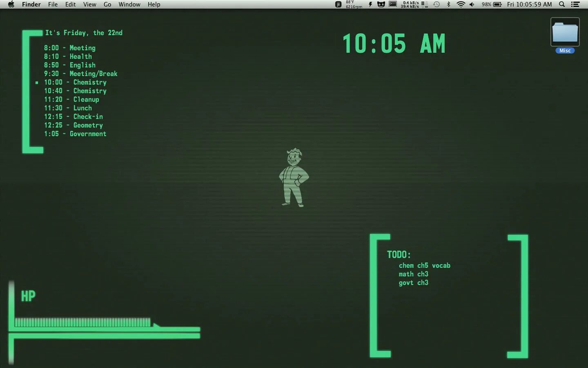Click the HP label

coord(28,296)
